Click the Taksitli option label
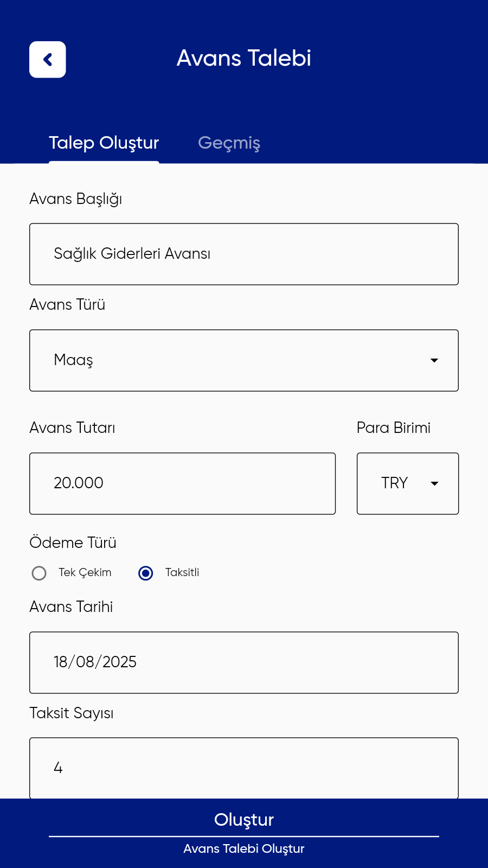The width and height of the screenshot is (488, 868). pos(182,572)
